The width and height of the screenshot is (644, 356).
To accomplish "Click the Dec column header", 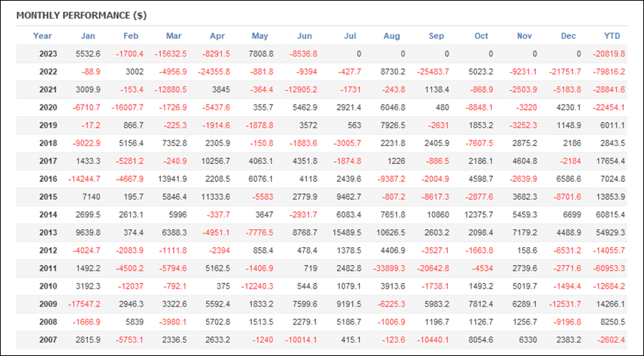I will point(568,36).
